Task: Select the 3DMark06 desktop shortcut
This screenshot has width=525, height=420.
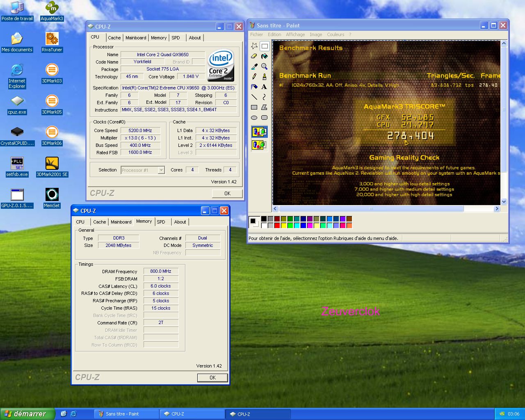Action: 52,136
